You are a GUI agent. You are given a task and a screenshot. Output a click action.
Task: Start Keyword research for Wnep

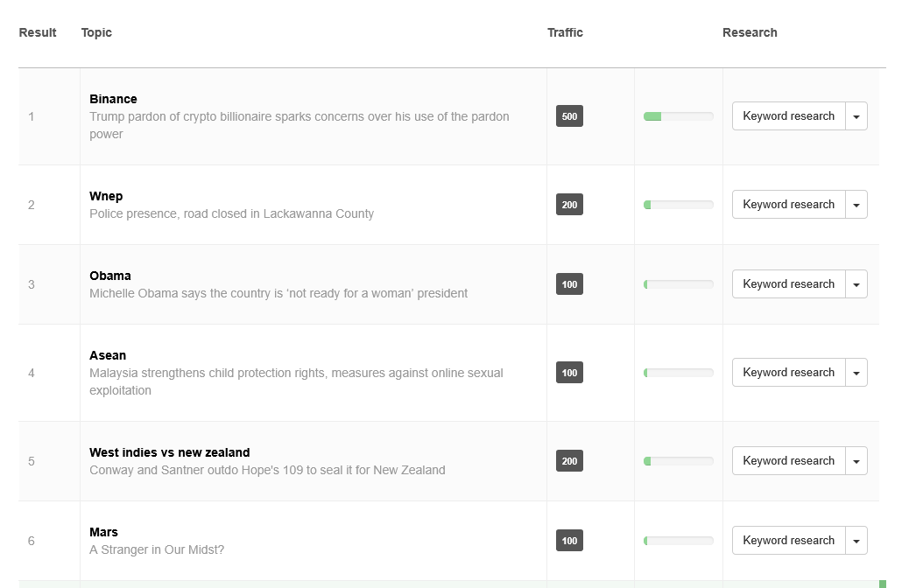click(x=788, y=205)
